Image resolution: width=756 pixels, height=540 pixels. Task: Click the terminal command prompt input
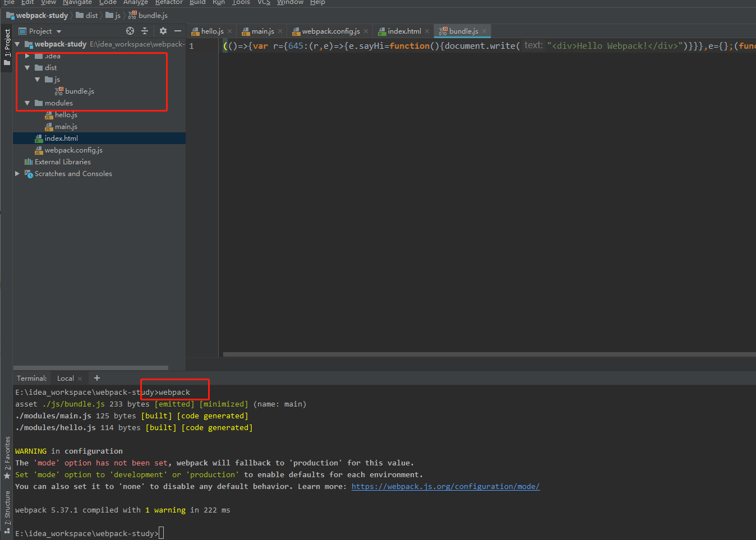(x=161, y=533)
